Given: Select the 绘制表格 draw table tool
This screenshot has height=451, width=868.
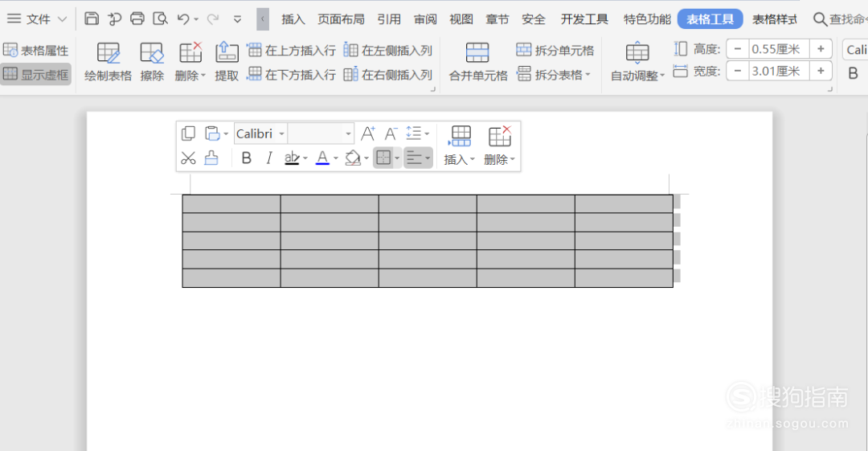Looking at the screenshot, I should [x=108, y=62].
